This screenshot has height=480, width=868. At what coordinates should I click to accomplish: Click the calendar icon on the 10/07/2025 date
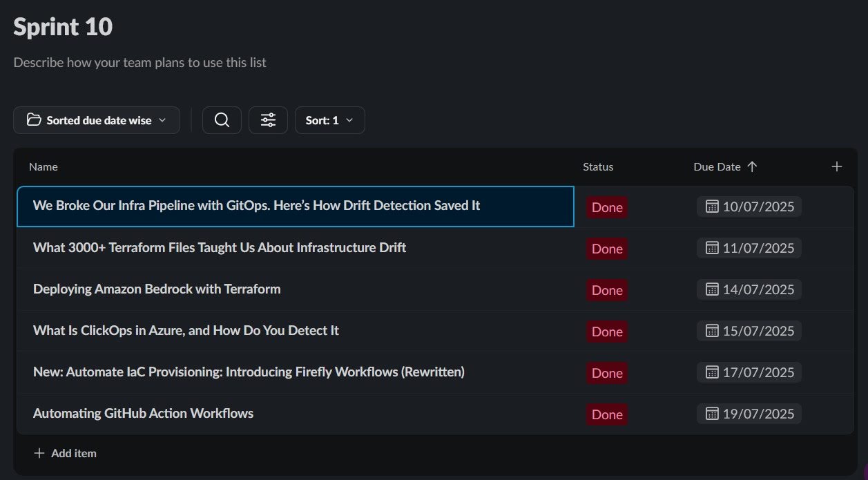point(711,206)
